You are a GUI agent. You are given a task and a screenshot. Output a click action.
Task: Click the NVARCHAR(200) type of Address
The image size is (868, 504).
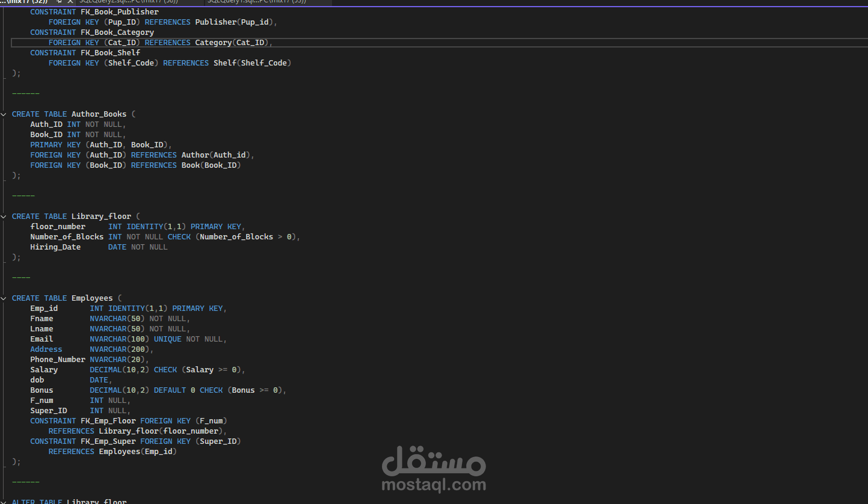pyautogui.click(x=120, y=349)
